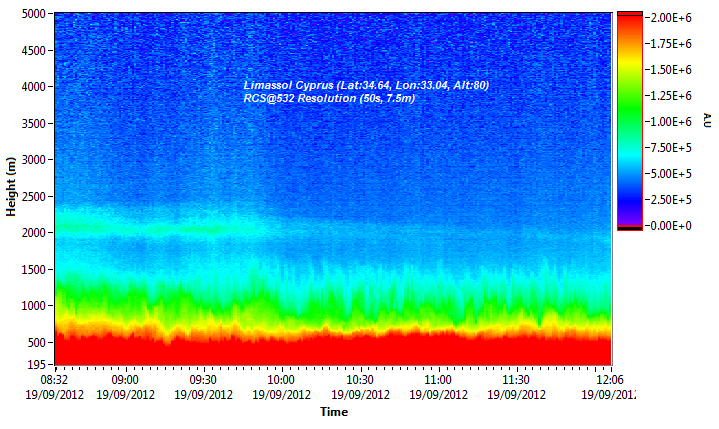The width and height of the screenshot is (719, 429).
Task: Pick the green band on the color bar
Action: [x=630, y=118]
